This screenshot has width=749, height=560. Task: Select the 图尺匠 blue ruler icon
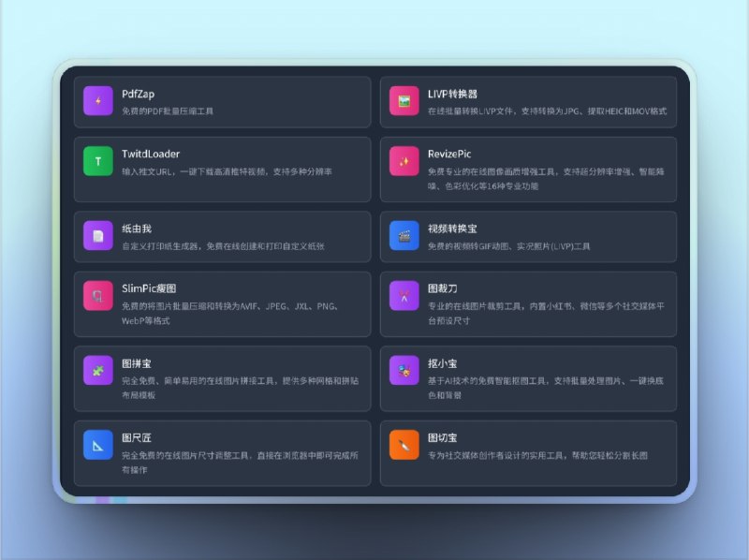coord(99,447)
